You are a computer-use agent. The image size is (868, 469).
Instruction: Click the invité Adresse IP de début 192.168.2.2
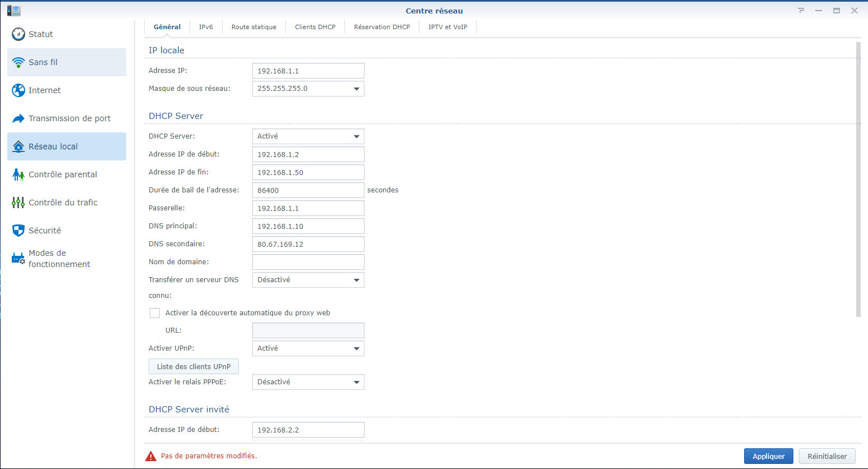(x=308, y=430)
